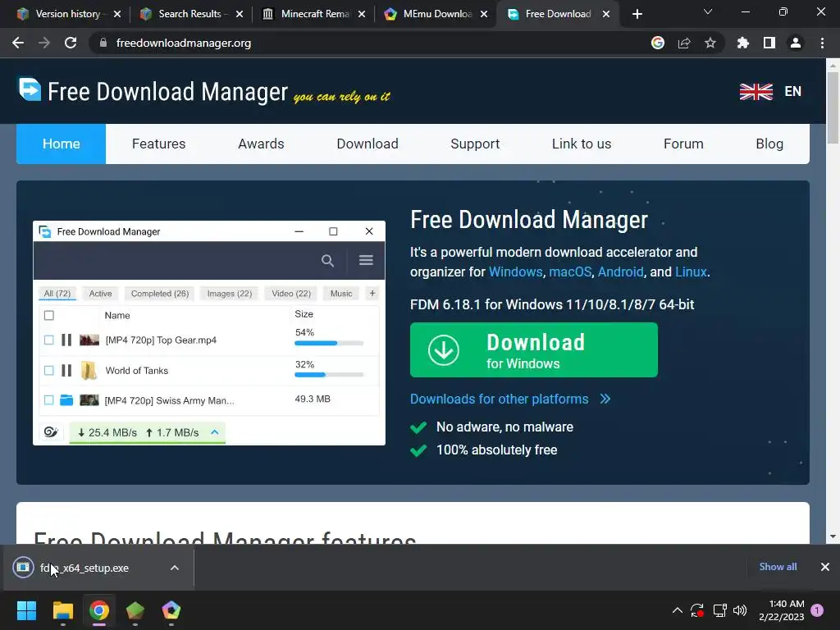Open the extensions puzzle icon

point(743,43)
